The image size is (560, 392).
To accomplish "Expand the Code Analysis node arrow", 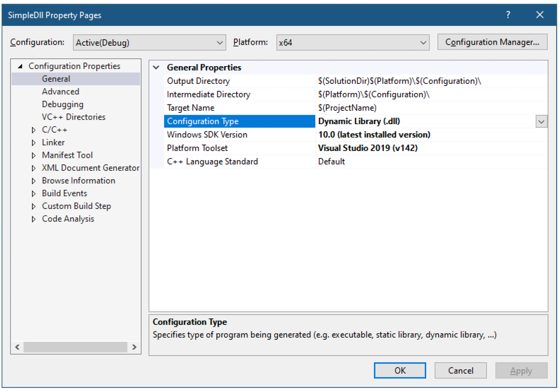I will pos(34,219).
